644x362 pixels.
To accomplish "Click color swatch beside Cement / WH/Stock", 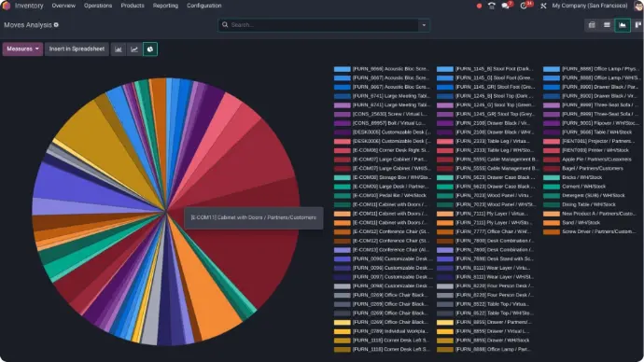I will (x=552, y=187).
